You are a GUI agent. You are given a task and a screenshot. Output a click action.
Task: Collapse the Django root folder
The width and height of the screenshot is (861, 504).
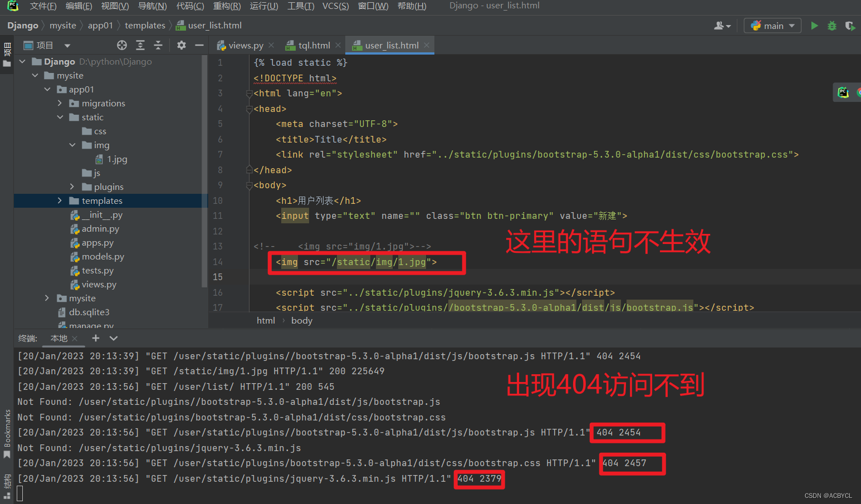22,61
